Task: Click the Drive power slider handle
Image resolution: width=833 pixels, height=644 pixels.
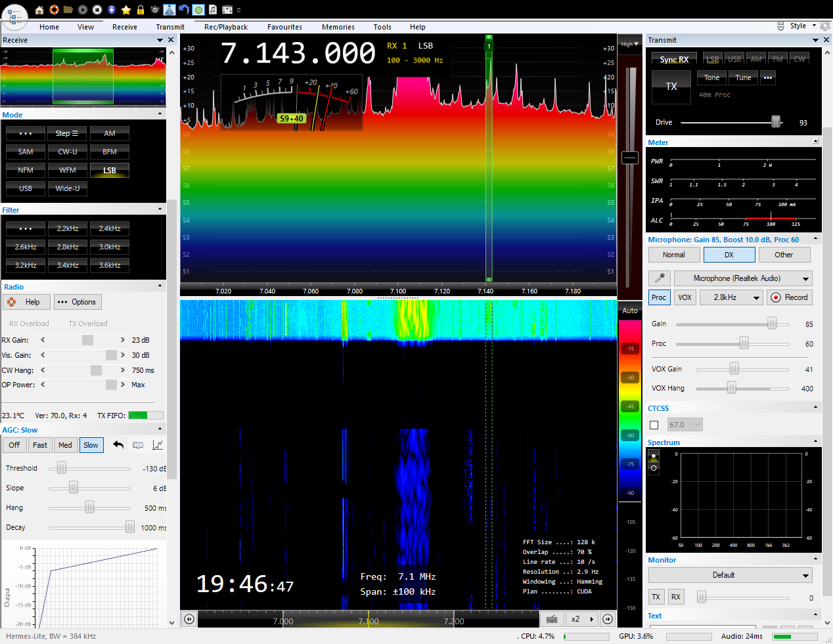Action: point(776,122)
